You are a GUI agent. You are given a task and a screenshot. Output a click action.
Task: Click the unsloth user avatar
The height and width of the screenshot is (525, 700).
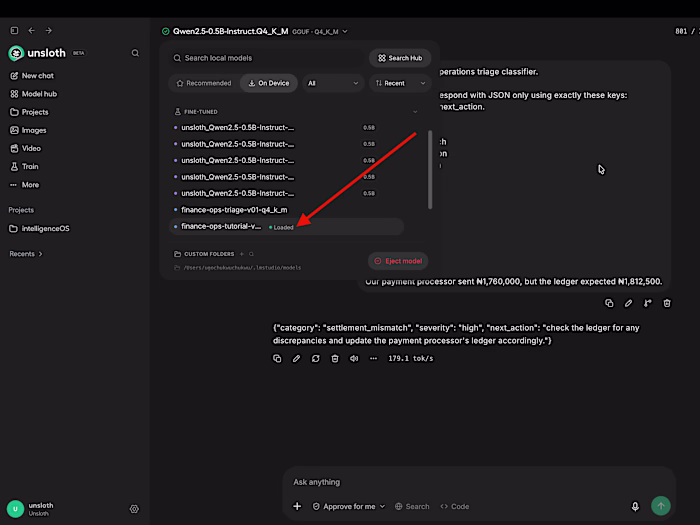15,509
